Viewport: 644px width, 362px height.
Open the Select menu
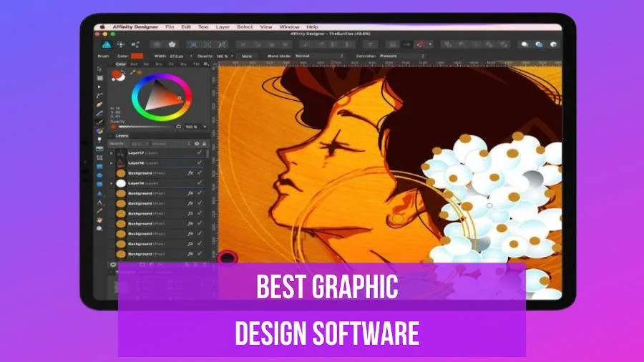(x=245, y=26)
